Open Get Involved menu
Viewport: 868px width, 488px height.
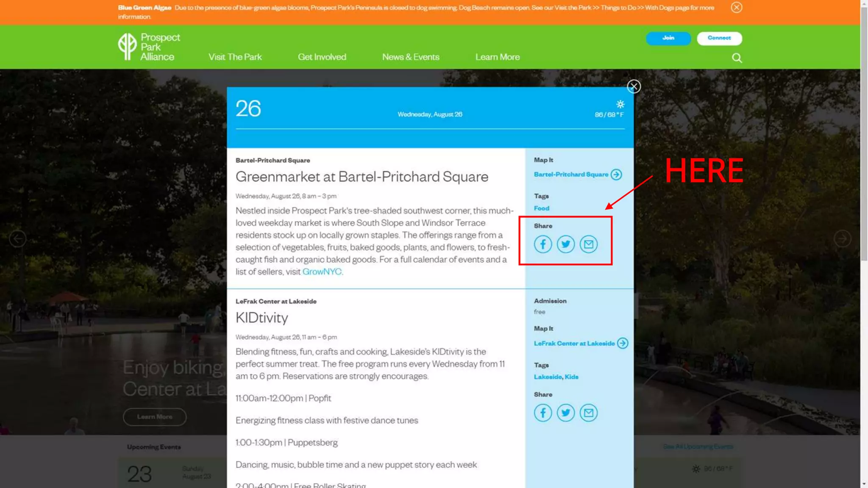(x=322, y=57)
